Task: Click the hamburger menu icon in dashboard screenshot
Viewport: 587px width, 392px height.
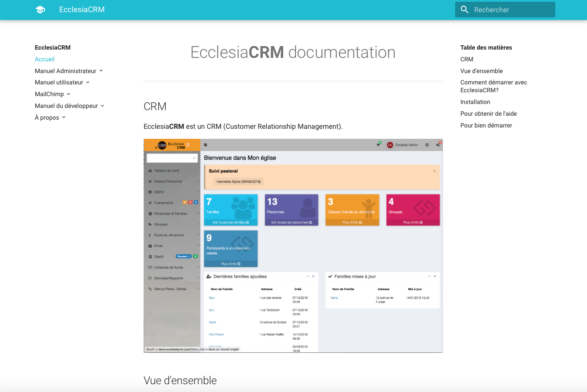Action: click(205, 145)
